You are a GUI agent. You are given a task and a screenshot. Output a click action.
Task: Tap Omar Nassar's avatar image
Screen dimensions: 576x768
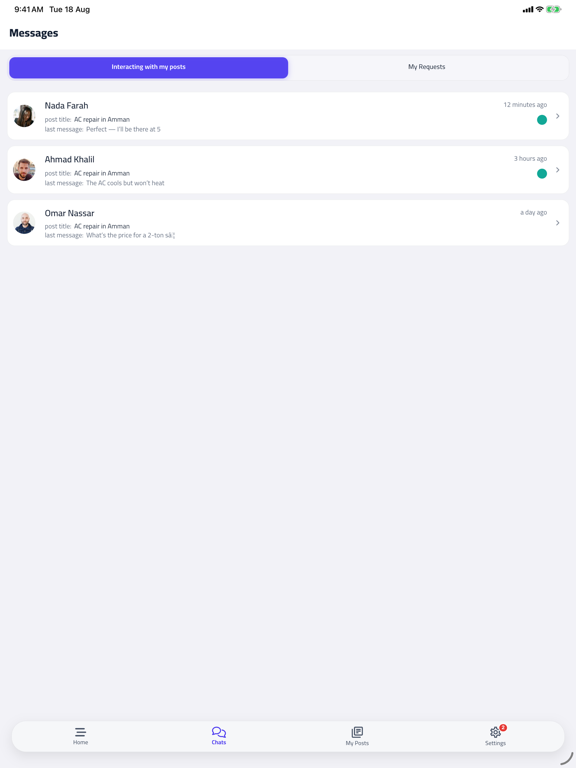pos(24,223)
